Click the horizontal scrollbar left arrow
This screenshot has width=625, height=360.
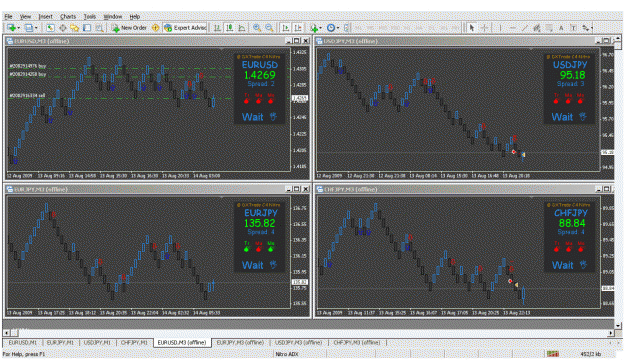click(x=6, y=332)
